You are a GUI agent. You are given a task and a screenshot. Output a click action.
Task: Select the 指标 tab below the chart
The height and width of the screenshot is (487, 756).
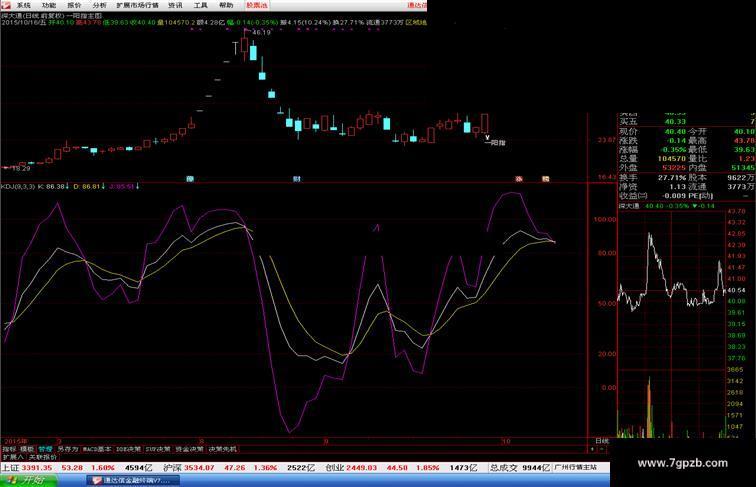(x=9, y=449)
